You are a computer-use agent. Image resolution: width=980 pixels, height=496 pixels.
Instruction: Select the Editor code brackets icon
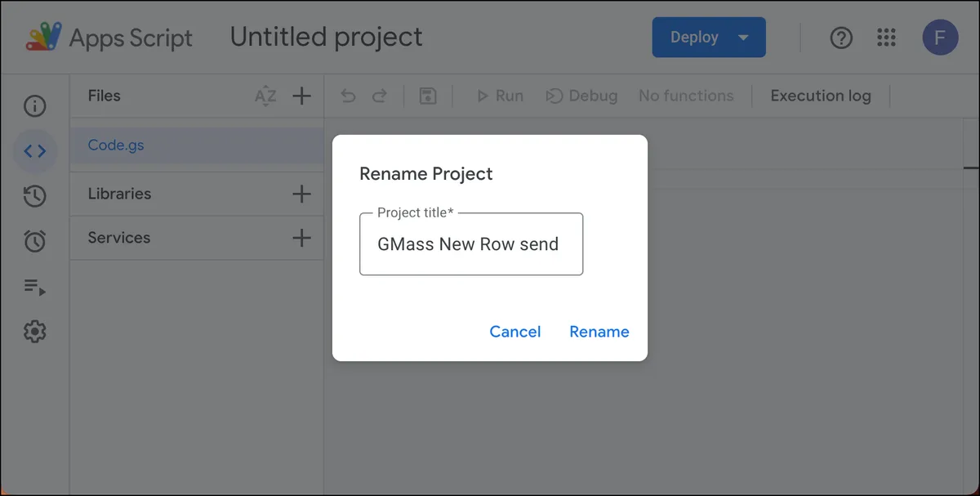point(35,151)
